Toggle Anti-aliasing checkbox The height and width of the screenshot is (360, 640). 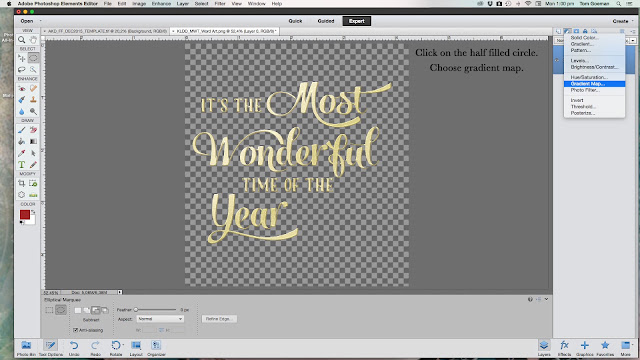click(76, 330)
